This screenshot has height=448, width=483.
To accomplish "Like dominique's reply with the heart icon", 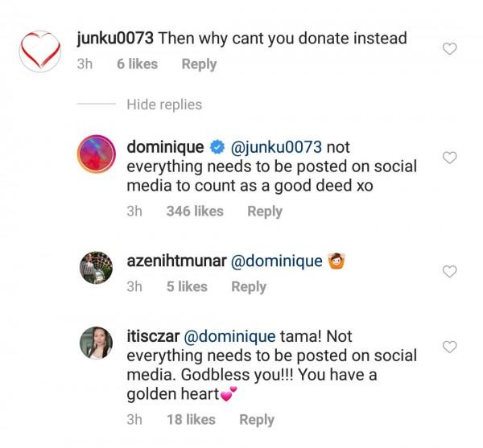I will pos(451,158).
